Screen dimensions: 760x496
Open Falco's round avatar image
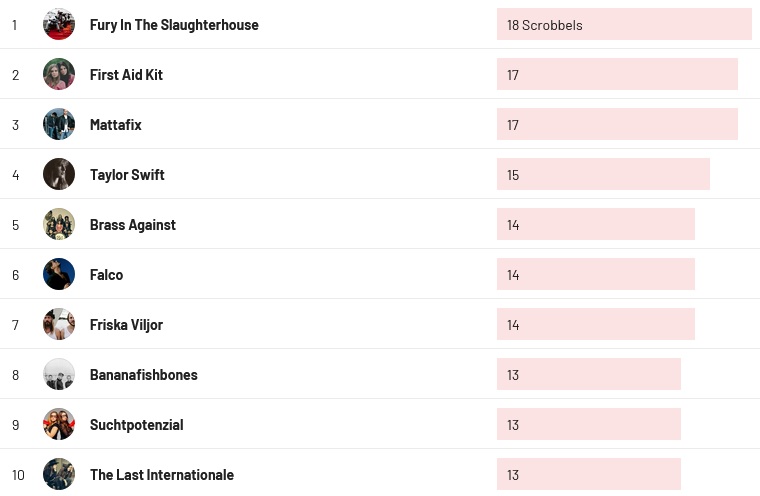click(59, 274)
